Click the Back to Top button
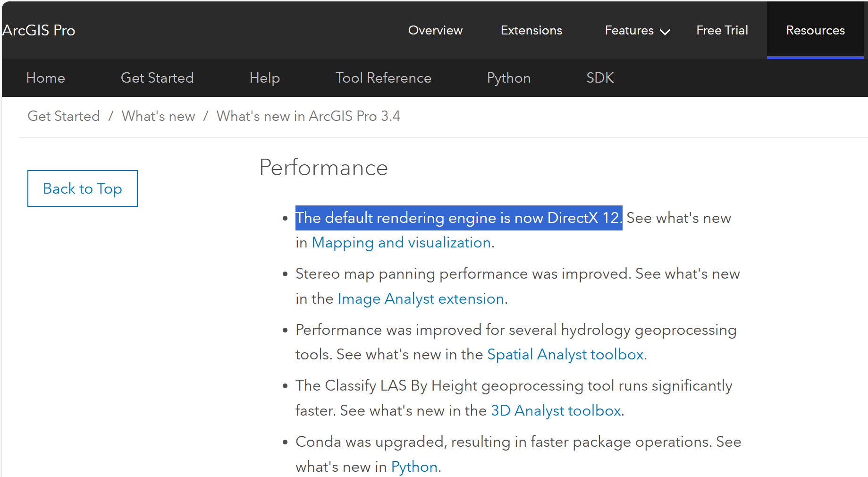This screenshot has width=868, height=477. (x=83, y=188)
